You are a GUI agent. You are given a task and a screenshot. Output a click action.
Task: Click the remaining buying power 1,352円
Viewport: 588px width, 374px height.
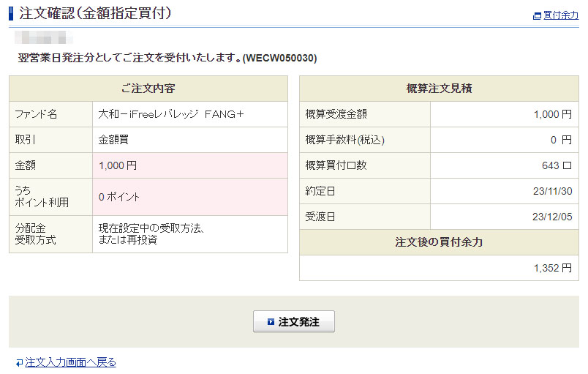coord(552,268)
